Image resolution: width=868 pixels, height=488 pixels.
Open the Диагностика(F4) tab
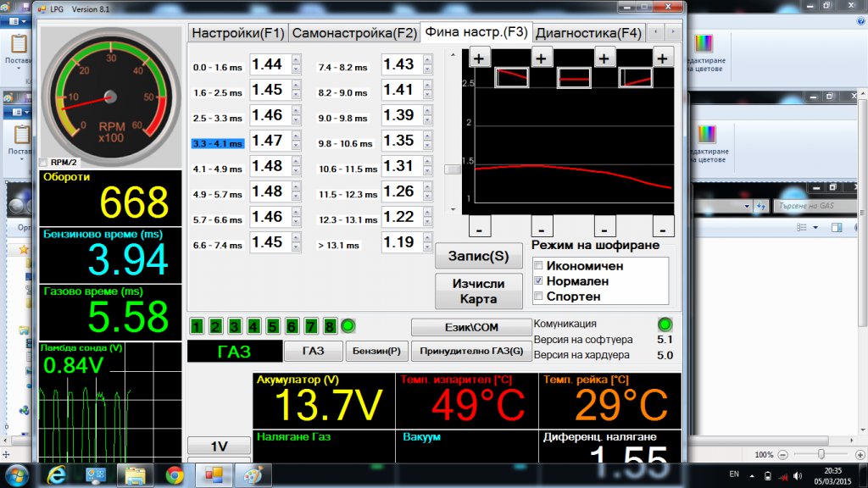588,34
